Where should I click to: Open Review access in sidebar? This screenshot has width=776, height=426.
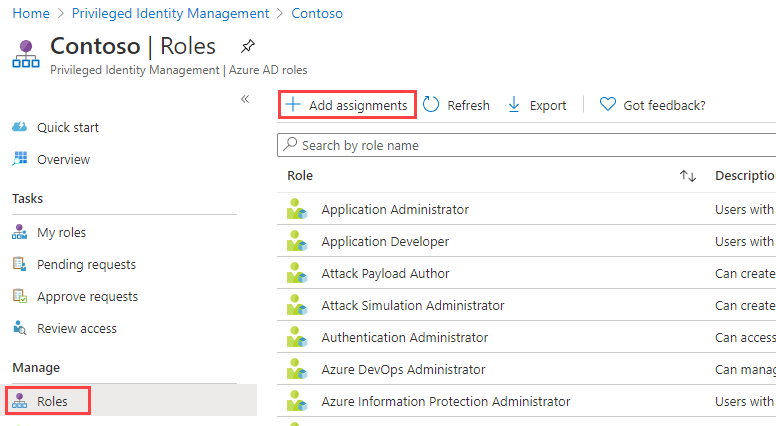tap(77, 329)
